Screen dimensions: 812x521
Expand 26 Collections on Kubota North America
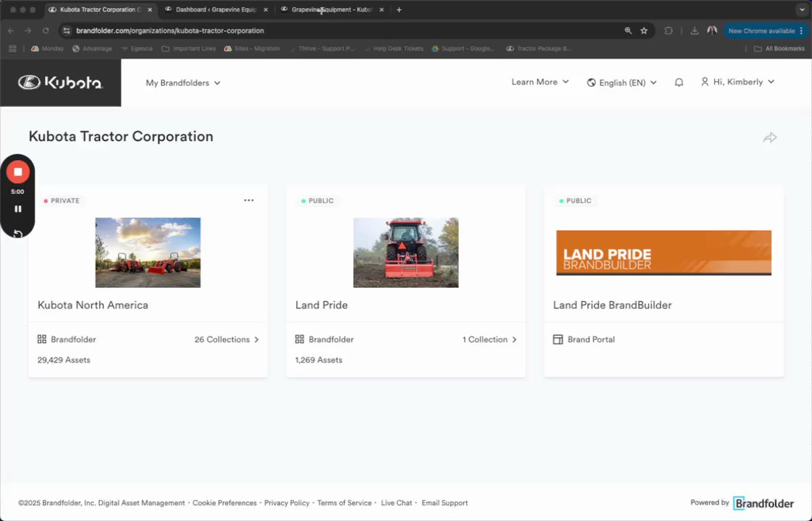click(227, 339)
